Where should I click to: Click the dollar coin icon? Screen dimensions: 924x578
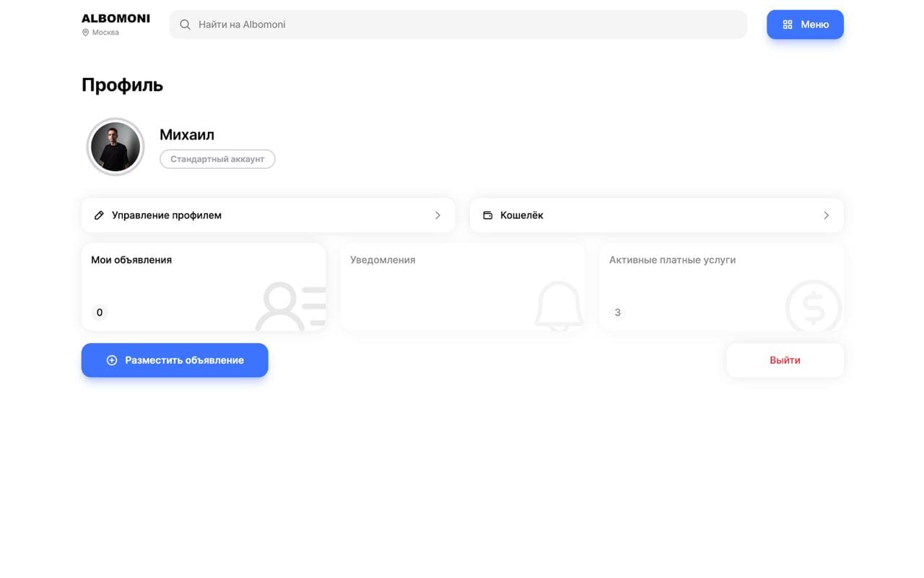(814, 306)
